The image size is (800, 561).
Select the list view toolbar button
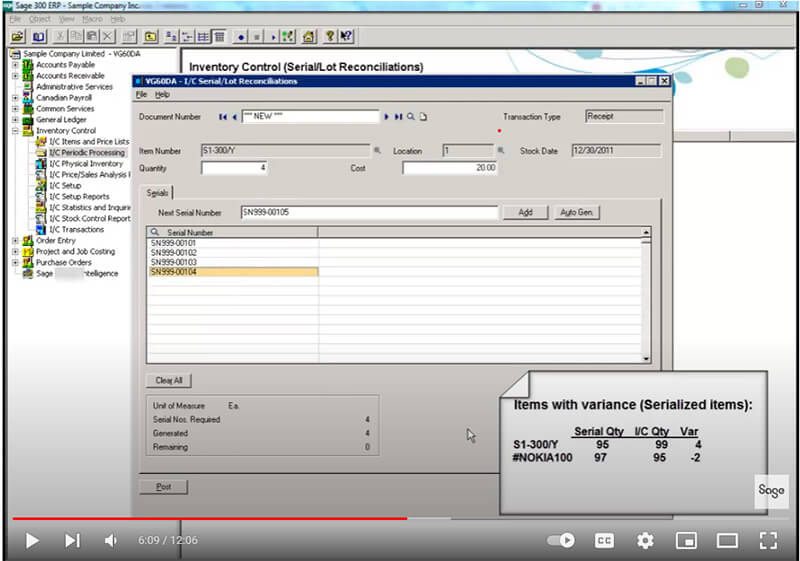pyautogui.click(x=203, y=37)
